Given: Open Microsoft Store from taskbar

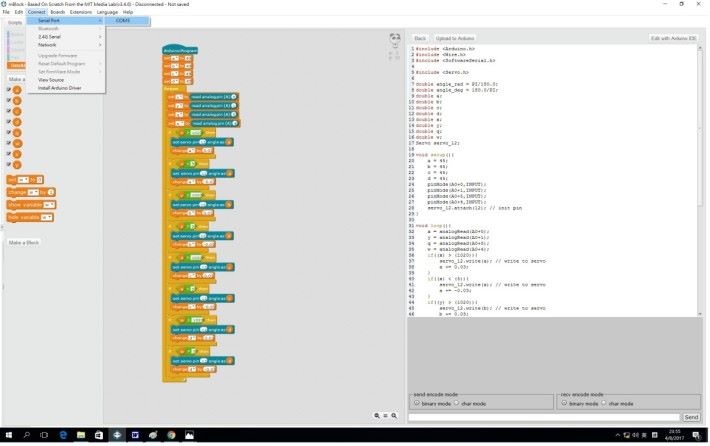Looking at the screenshot, I should [99, 435].
